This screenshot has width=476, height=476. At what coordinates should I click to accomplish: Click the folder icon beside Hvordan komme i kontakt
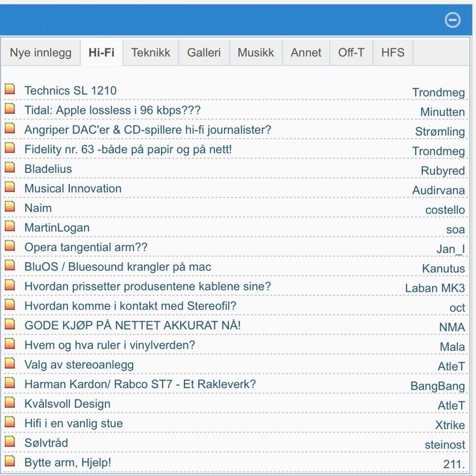10,304
